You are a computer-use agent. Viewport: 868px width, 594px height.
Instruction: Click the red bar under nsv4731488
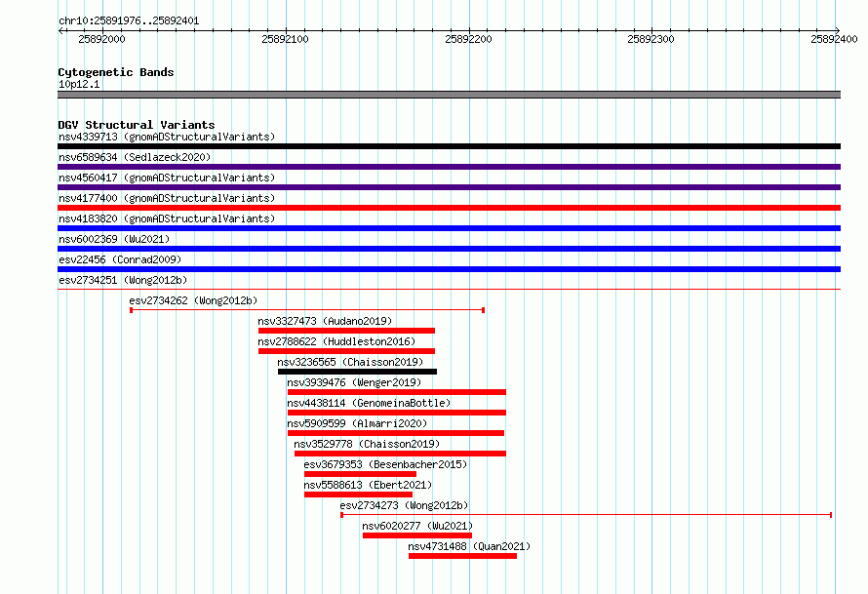463,556
